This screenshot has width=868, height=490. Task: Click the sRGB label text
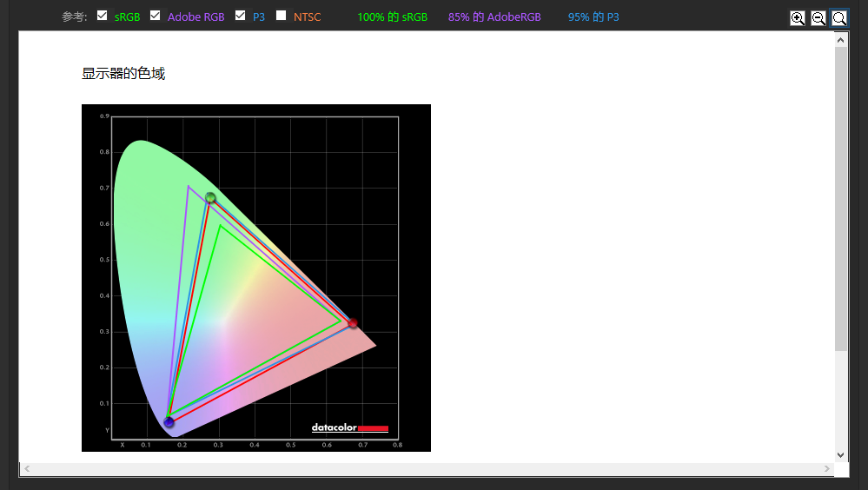(x=128, y=17)
